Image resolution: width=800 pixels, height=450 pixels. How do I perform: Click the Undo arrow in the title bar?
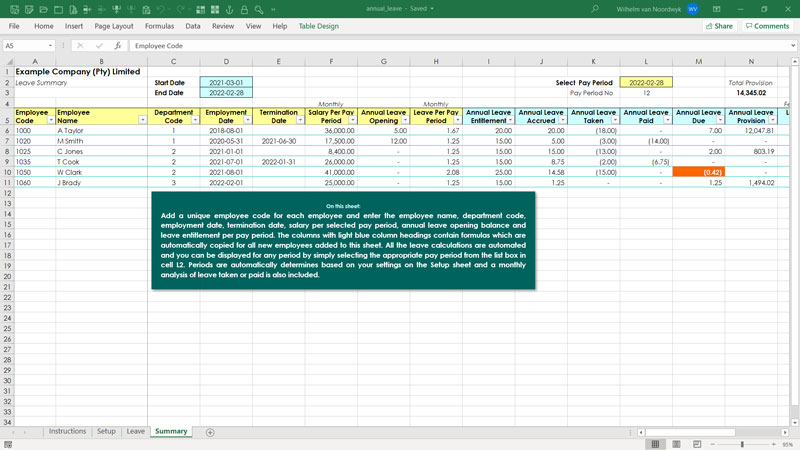pos(160,10)
